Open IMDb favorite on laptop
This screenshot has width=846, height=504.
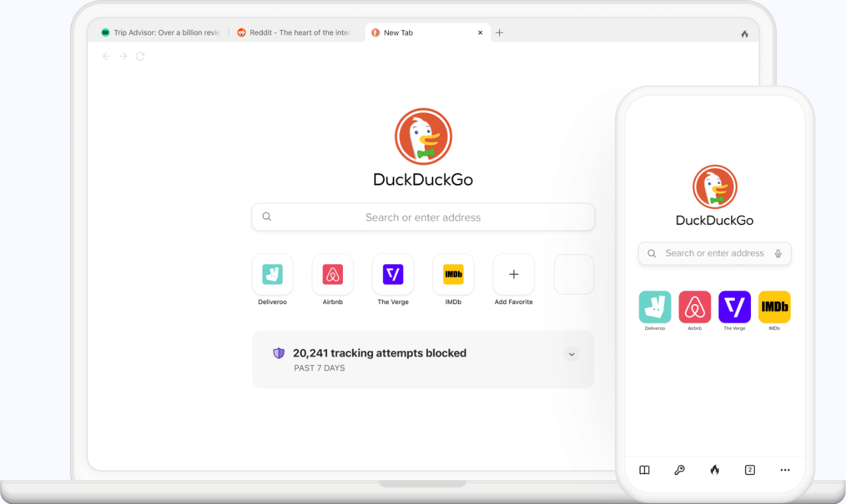click(x=453, y=274)
